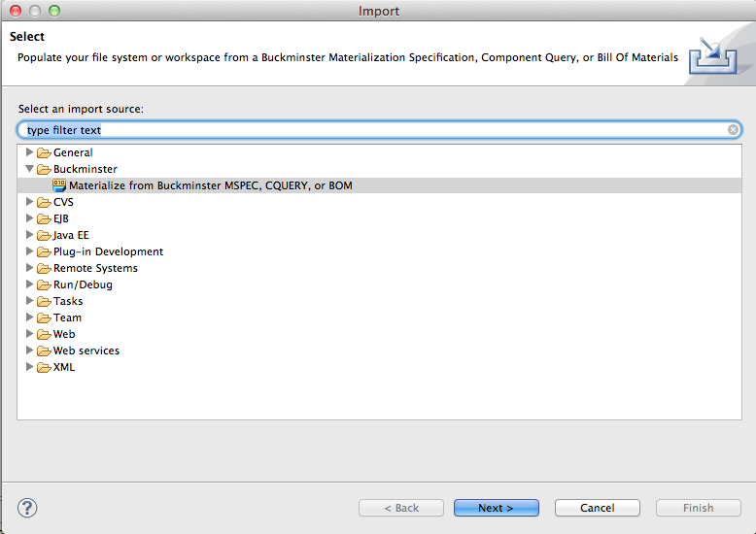Select the Plug-in Development tree label
Image resolution: width=756 pixels, height=534 pixels.
(x=108, y=251)
